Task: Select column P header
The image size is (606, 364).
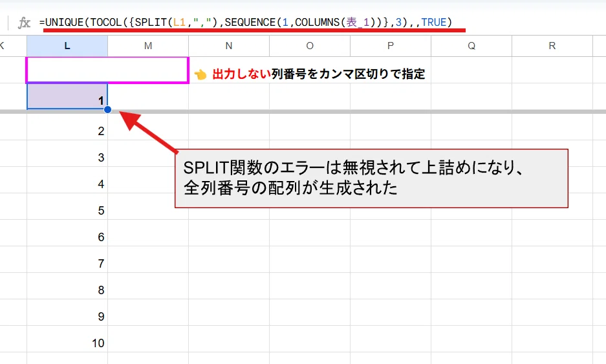Action: click(x=391, y=46)
